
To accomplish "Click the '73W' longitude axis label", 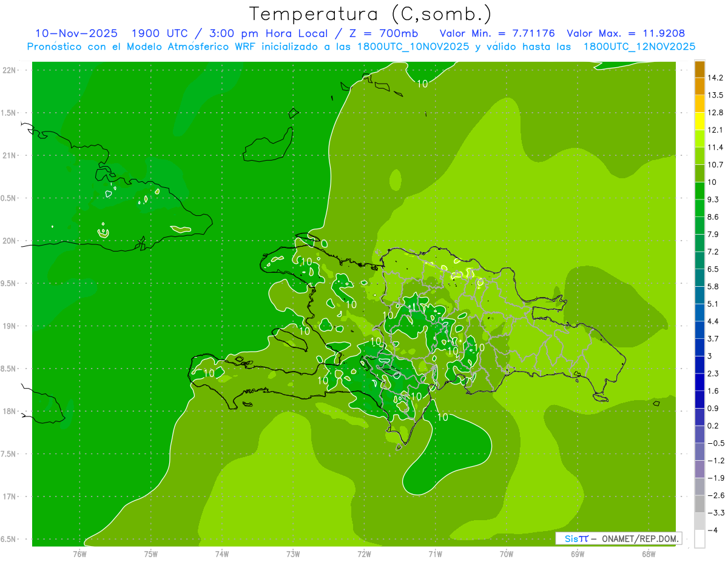I will click(293, 554).
